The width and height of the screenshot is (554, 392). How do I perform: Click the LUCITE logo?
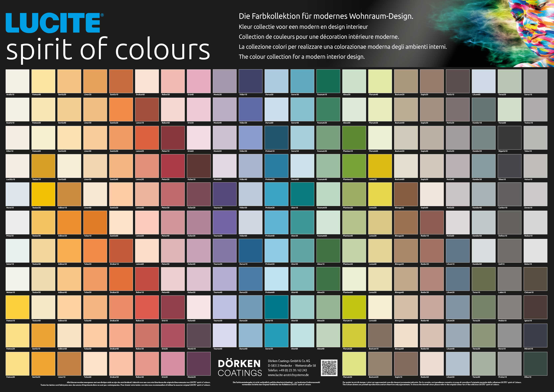55,23
